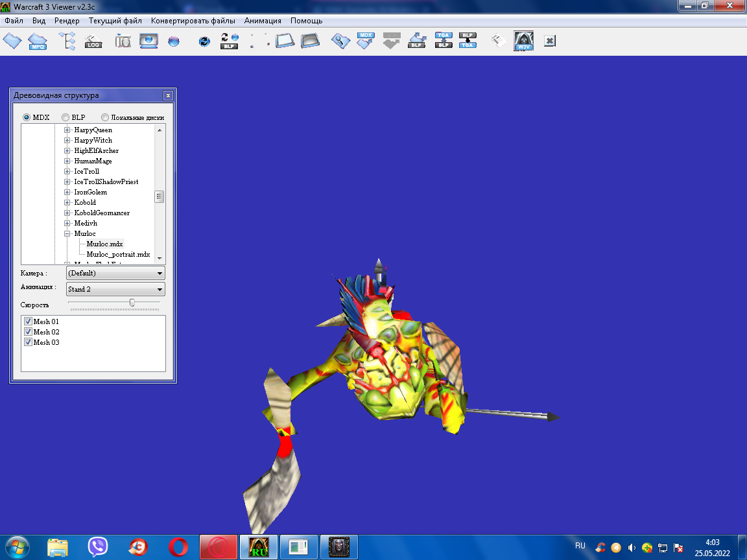Expand the HumanMage tree node

pyautogui.click(x=67, y=161)
